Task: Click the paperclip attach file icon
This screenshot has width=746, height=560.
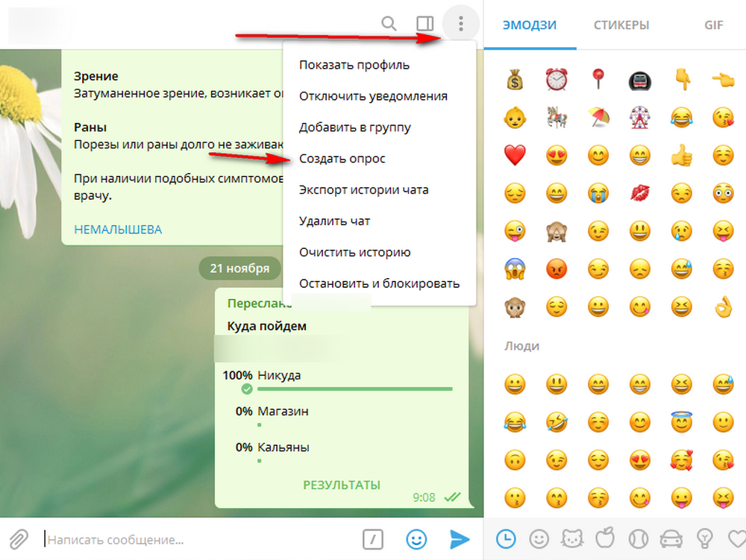Action: 19,539
